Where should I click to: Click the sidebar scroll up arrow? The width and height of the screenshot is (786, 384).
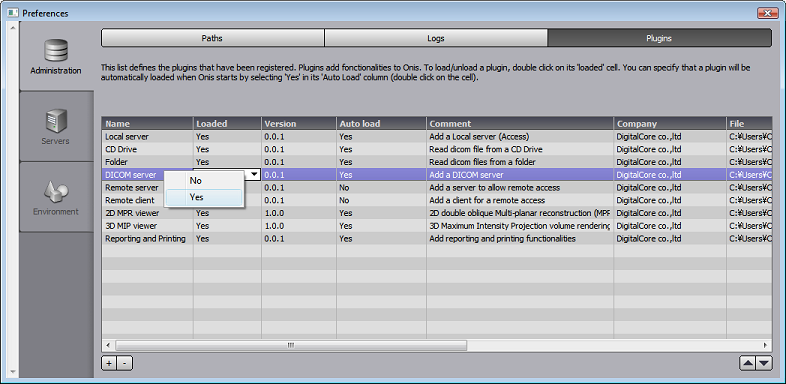pos(13,27)
